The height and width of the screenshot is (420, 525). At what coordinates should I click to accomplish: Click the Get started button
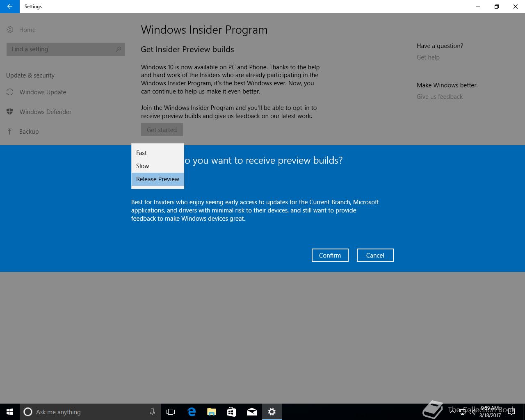click(162, 130)
